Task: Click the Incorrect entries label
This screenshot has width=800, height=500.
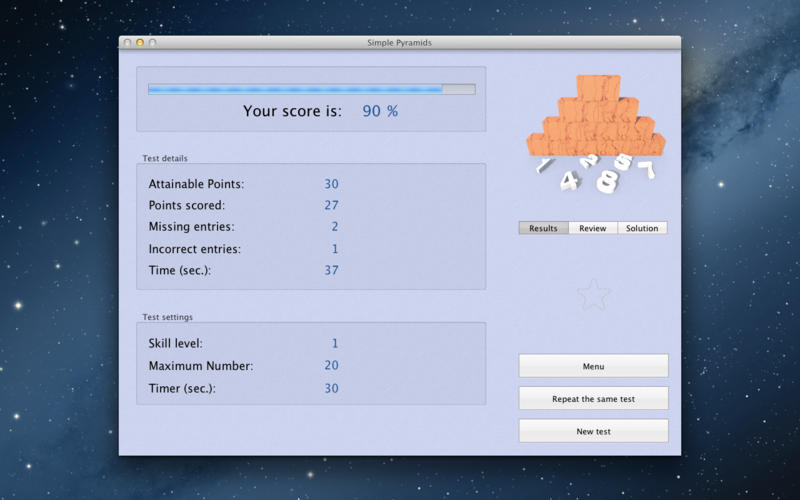Action: [x=194, y=249]
